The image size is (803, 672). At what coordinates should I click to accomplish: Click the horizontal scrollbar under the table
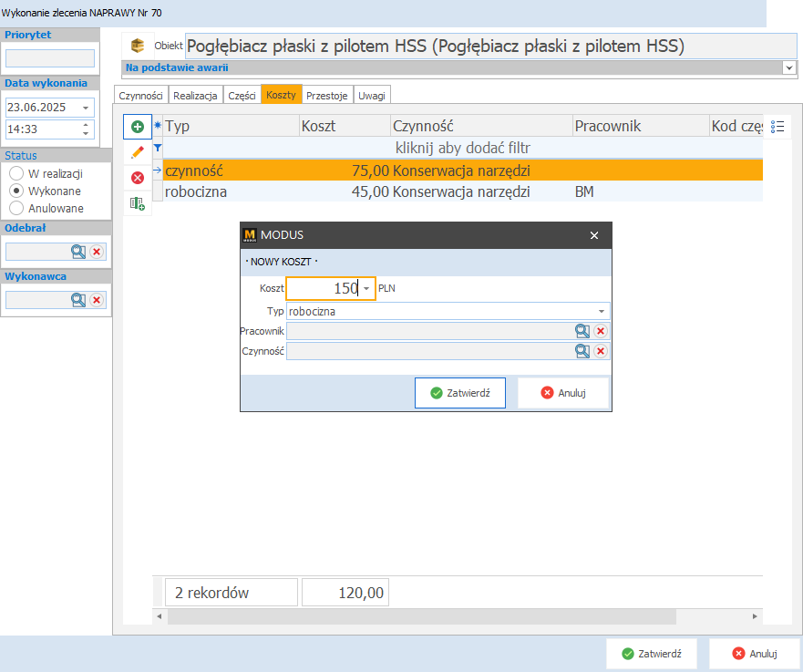tap(419, 617)
